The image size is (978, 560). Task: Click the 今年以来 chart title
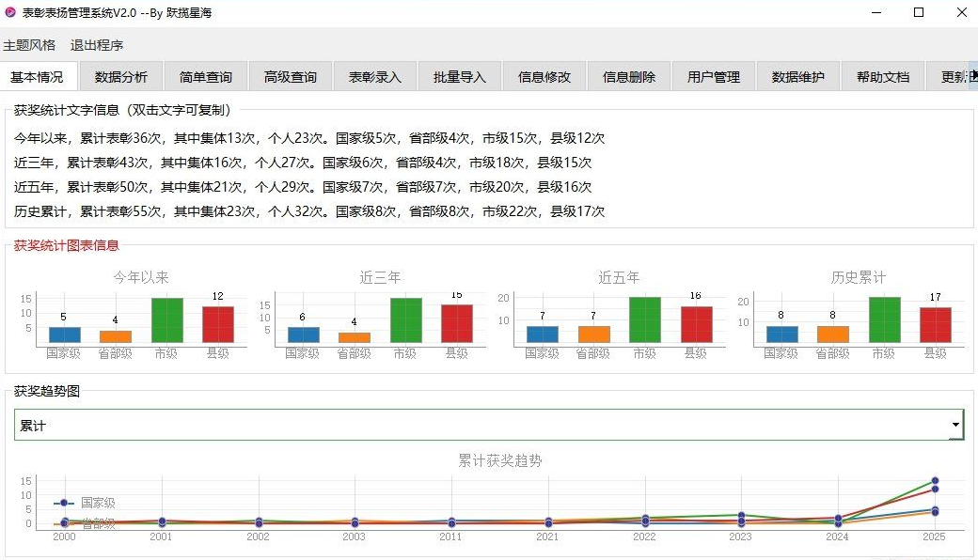point(141,277)
